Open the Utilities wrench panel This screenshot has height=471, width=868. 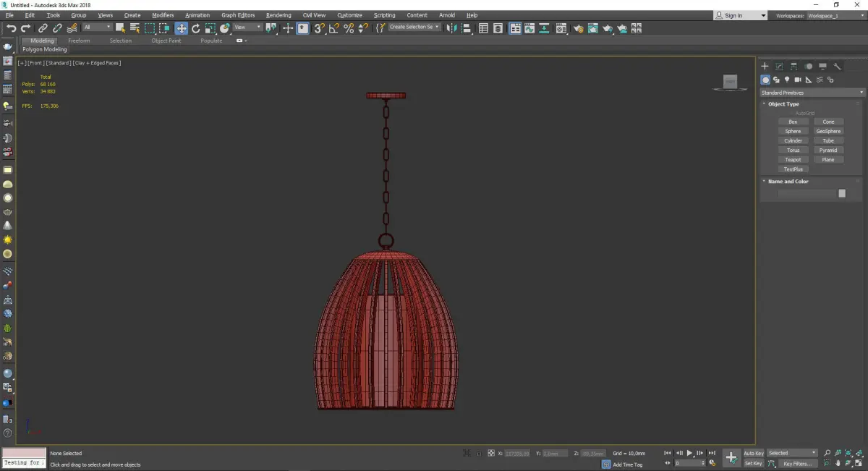pyautogui.click(x=838, y=67)
